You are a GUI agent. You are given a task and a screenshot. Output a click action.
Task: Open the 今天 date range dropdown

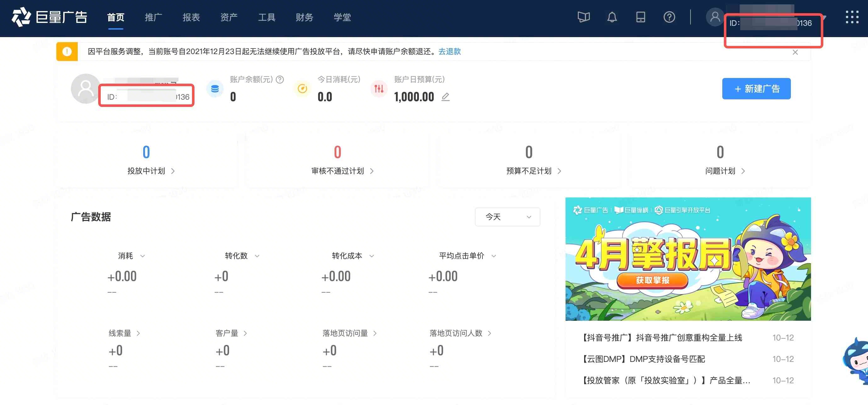tap(507, 217)
